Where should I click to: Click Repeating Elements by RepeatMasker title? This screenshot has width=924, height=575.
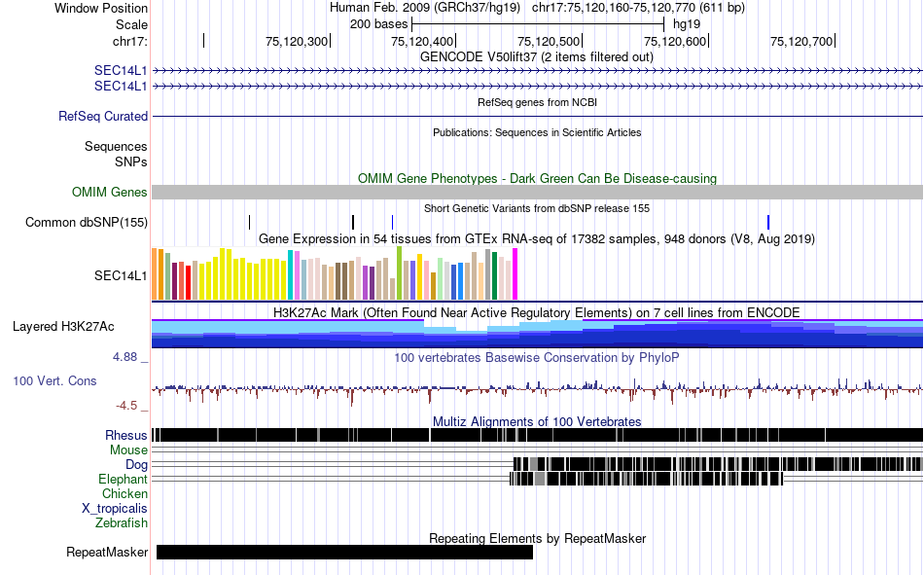(537, 538)
